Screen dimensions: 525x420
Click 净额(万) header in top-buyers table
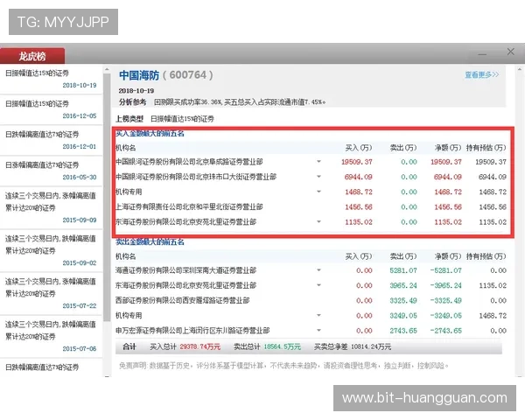[x=448, y=148]
